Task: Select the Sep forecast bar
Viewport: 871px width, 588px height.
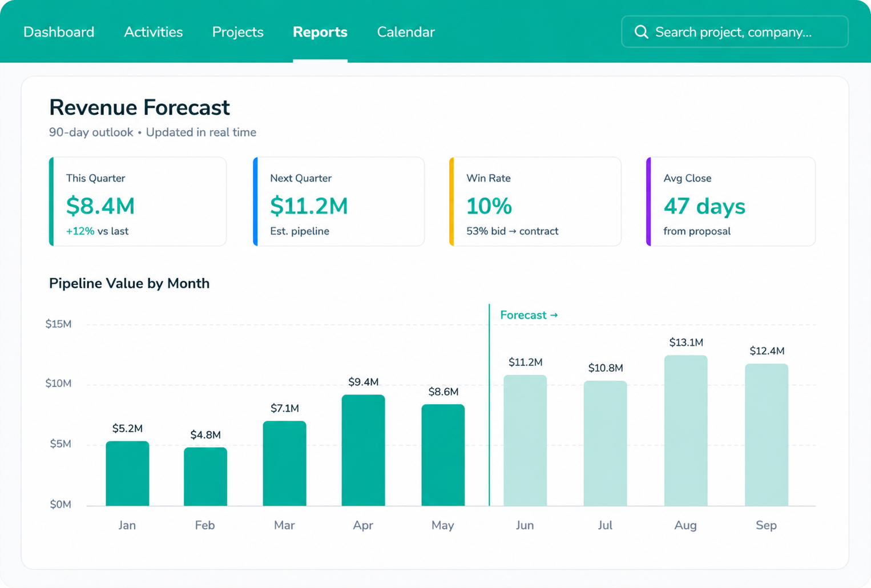Action: 767,434
